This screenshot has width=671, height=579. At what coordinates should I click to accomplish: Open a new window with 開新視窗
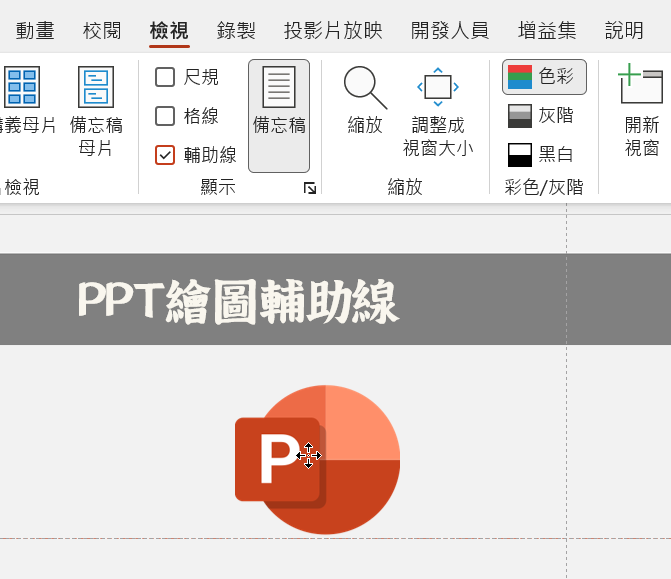[x=641, y=110]
